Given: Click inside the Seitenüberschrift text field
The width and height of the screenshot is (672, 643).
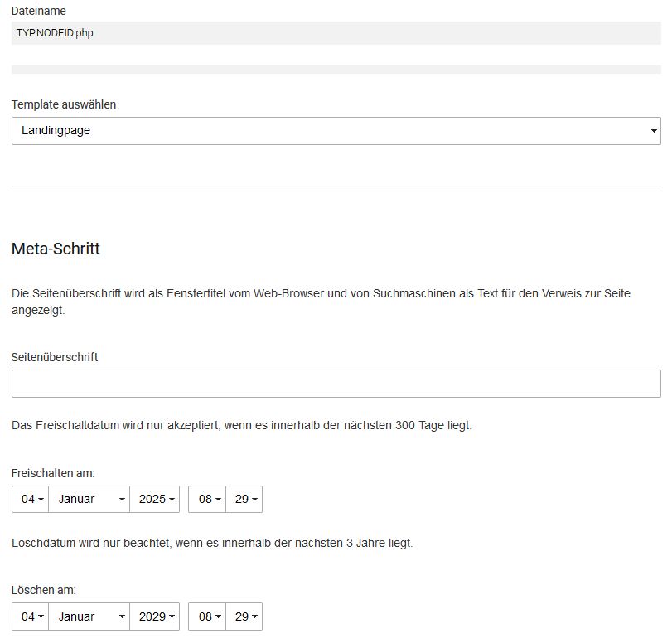Looking at the screenshot, I should [336, 383].
